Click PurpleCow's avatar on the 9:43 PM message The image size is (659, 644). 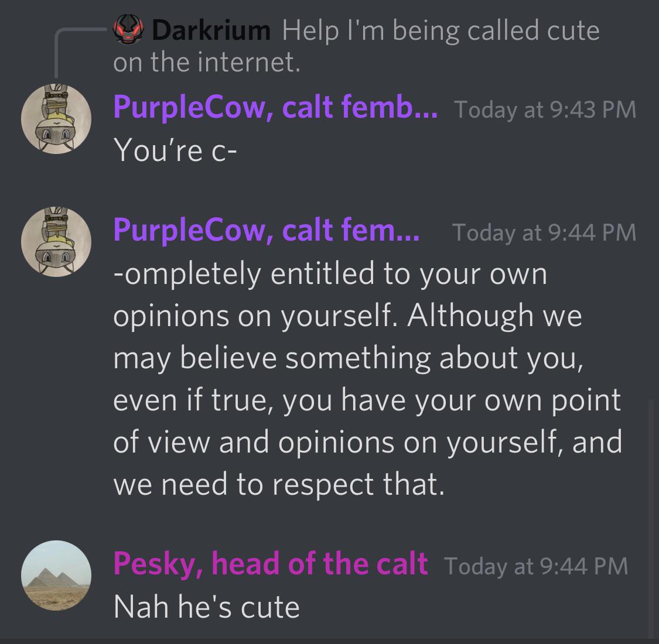tap(56, 118)
